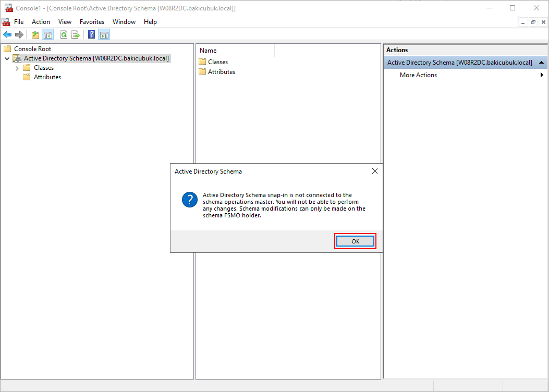Select Classes label in the tree pane

pyautogui.click(x=44, y=68)
